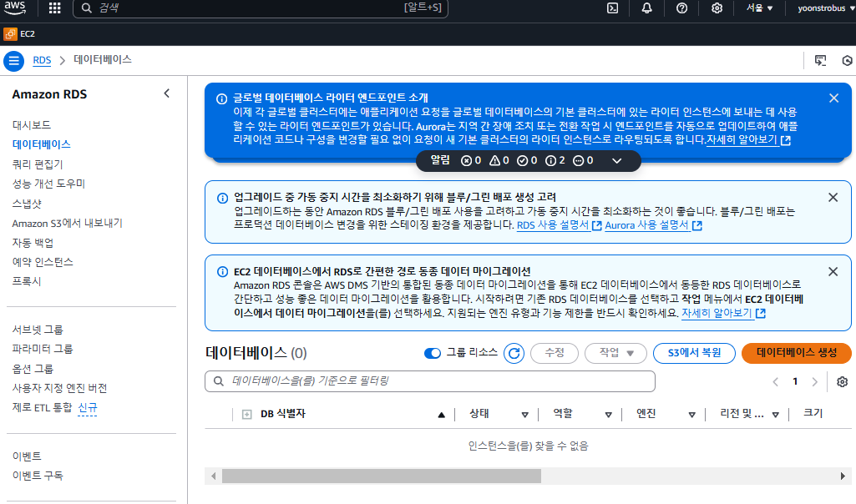Click the error X count in notification bar
This screenshot has height=504, width=856.
click(471, 161)
